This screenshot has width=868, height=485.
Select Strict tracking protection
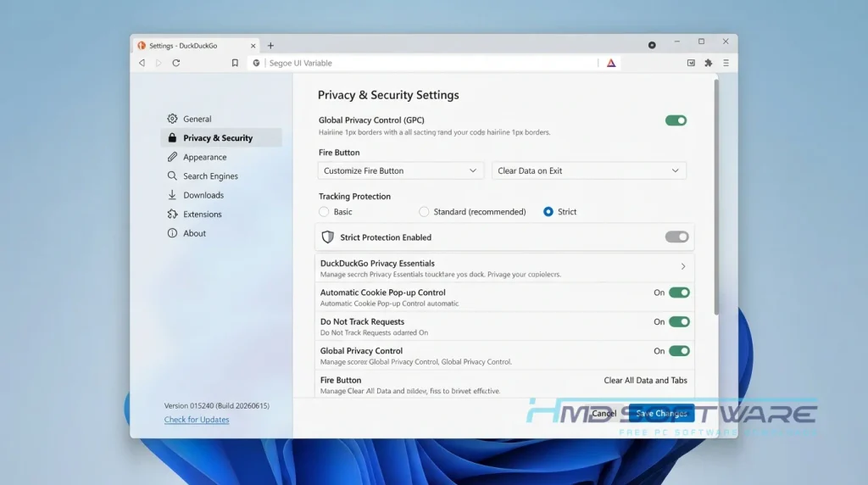click(548, 211)
